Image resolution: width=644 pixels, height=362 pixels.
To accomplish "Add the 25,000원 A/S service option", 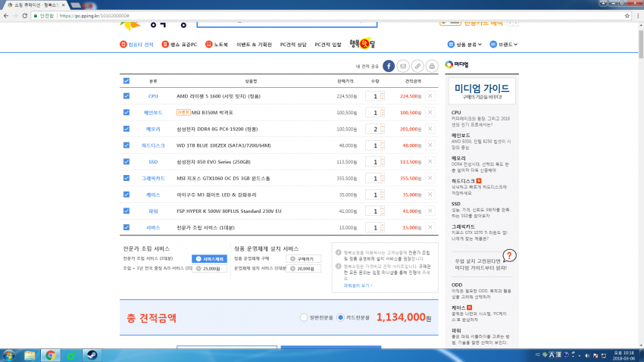I will (x=209, y=268).
